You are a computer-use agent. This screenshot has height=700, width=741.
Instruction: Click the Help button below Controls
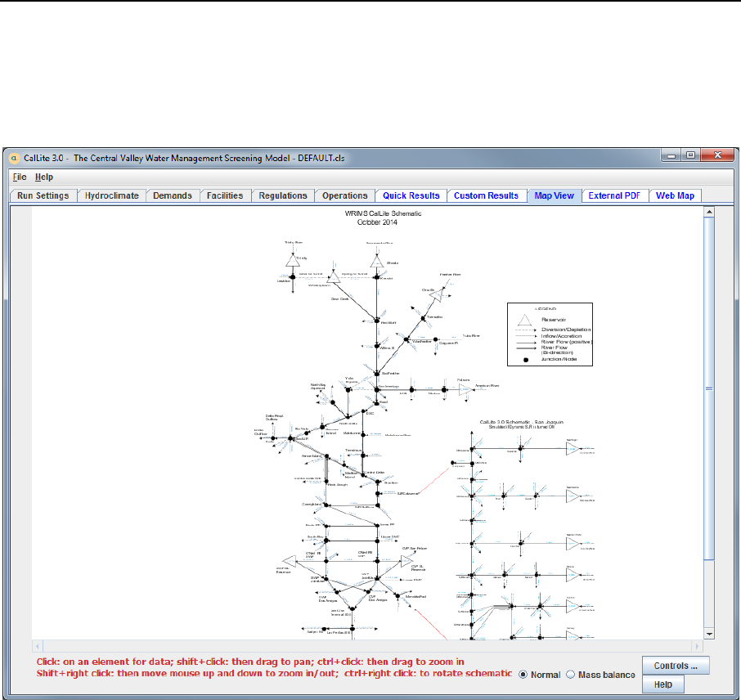tap(663, 684)
